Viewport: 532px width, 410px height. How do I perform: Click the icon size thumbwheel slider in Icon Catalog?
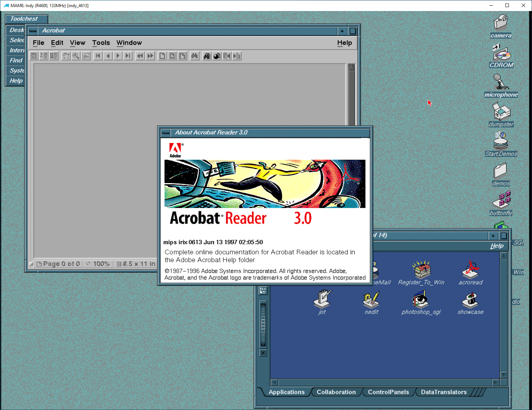(263, 324)
